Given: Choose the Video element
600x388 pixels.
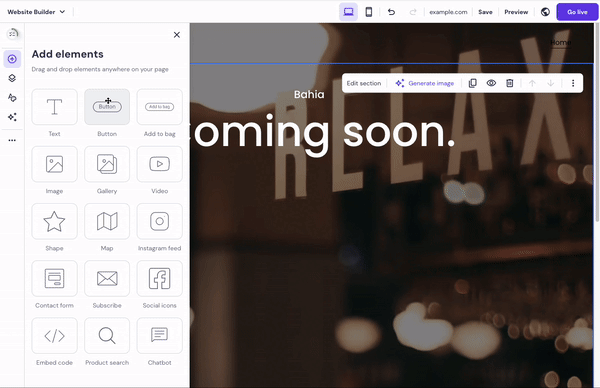Looking at the screenshot, I should pyautogui.click(x=160, y=164).
